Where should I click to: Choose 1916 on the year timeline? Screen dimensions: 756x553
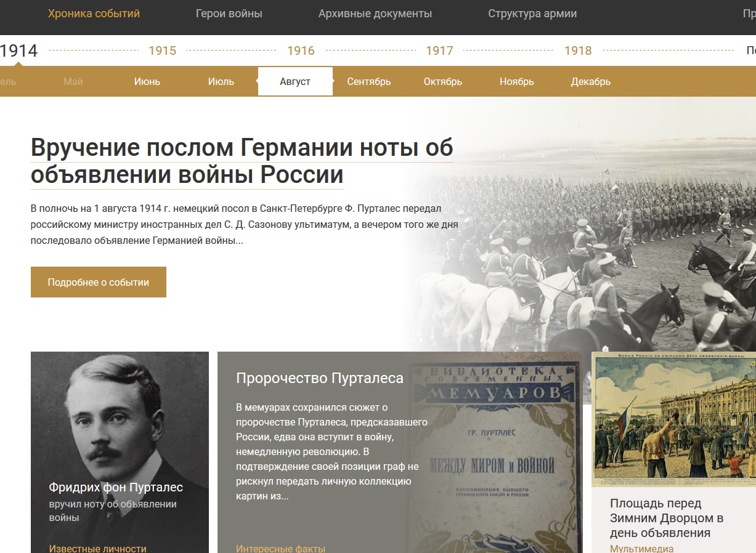click(301, 50)
